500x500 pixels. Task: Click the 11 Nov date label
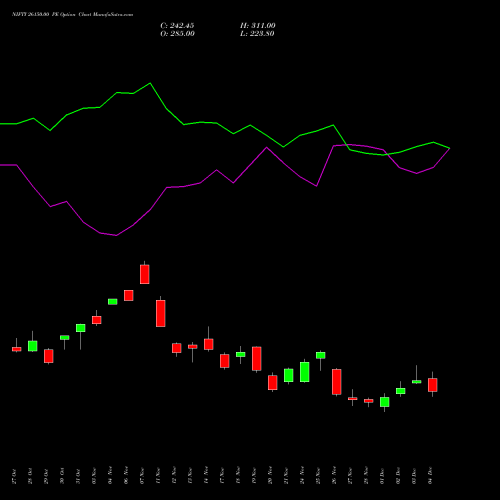point(158,476)
